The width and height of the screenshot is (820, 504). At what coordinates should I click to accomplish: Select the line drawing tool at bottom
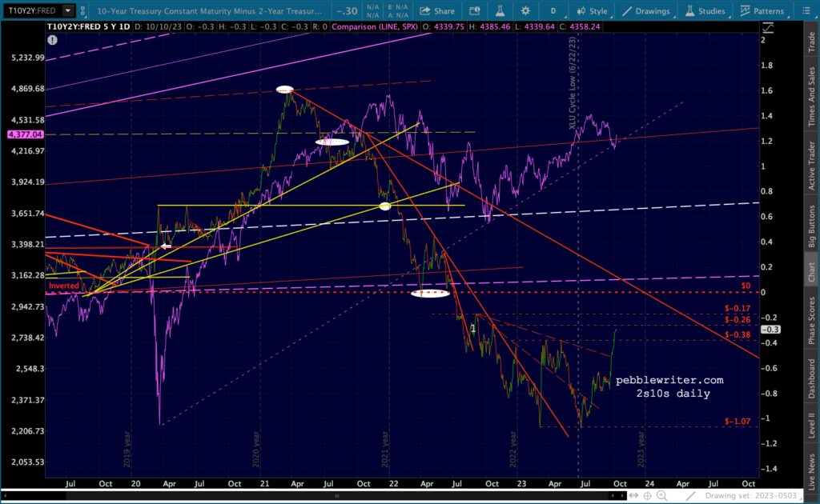tap(691, 496)
